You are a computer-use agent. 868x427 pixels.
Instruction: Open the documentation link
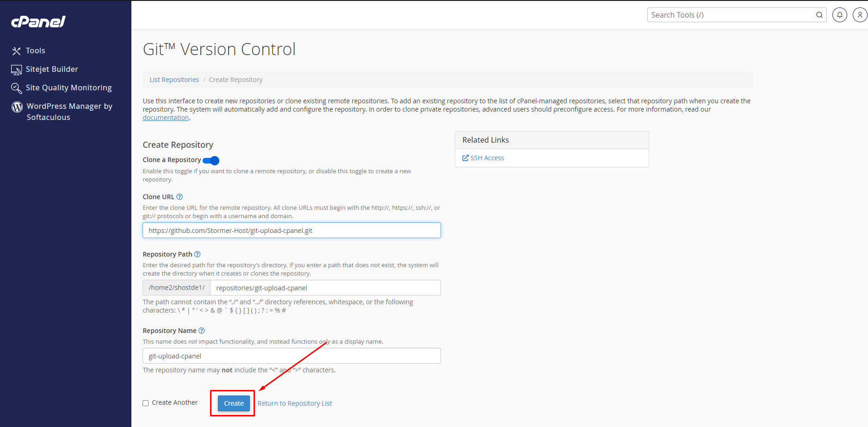pyautogui.click(x=166, y=118)
